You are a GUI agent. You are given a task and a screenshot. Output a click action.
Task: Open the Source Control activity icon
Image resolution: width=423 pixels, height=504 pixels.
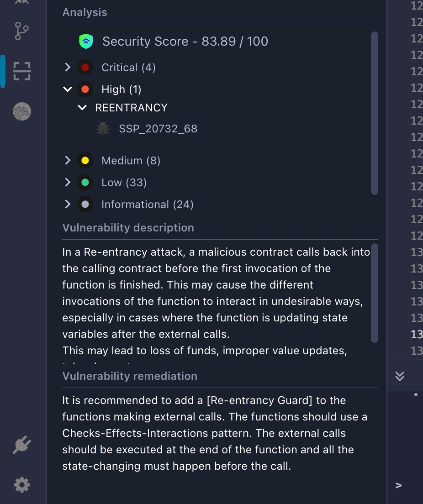(x=21, y=31)
